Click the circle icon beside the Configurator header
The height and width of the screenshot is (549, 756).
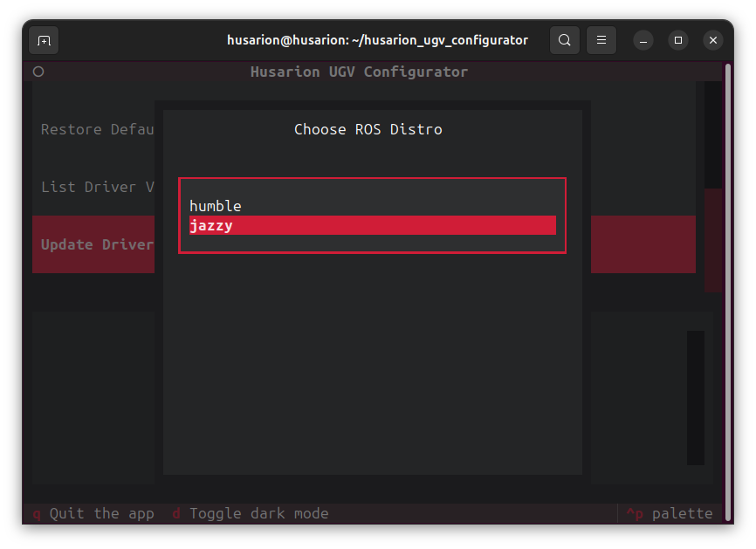pyautogui.click(x=38, y=72)
